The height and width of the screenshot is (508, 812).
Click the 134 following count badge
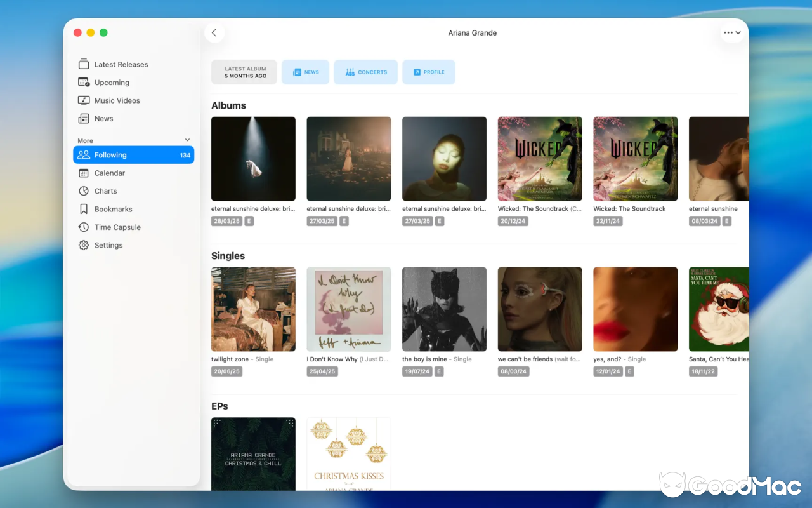[185, 155]
